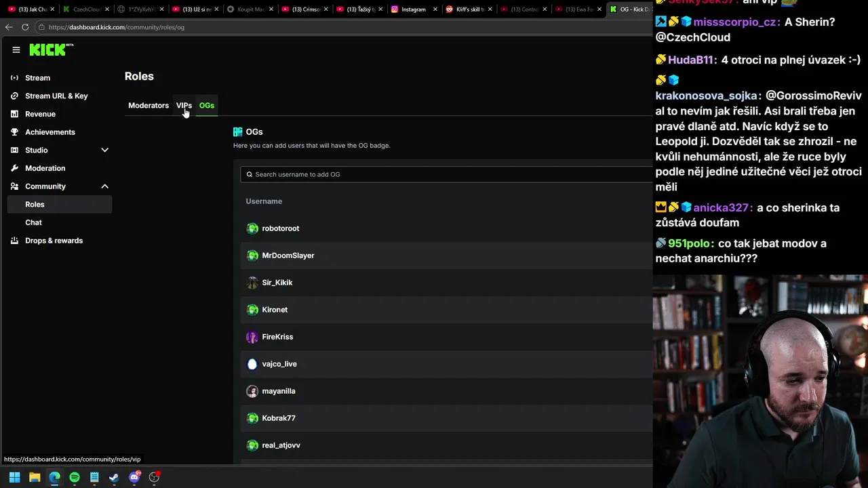Go to Revenue section
The height and width of the screenshot is (488, 868).
[x=40, y=114]
